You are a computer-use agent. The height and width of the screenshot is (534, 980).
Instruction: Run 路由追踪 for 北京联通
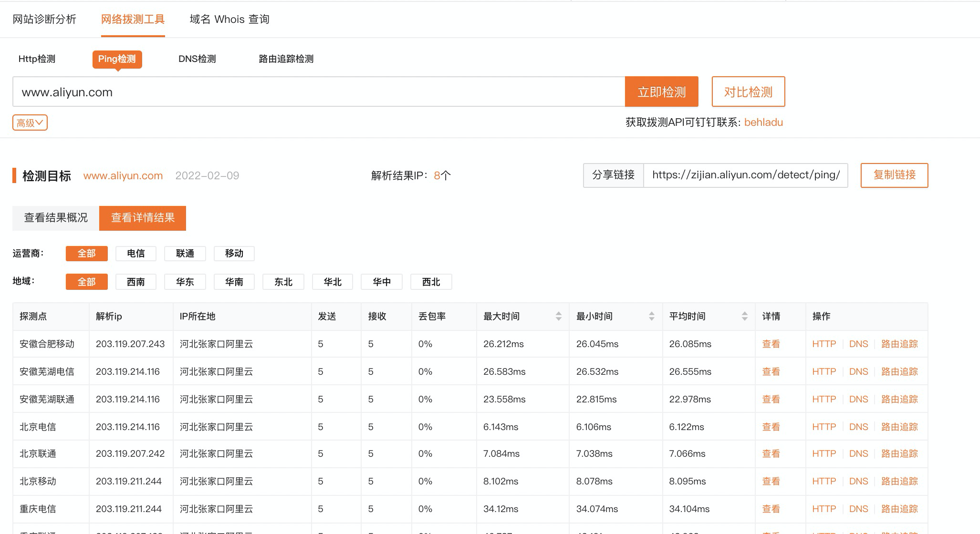pos(899,453)
